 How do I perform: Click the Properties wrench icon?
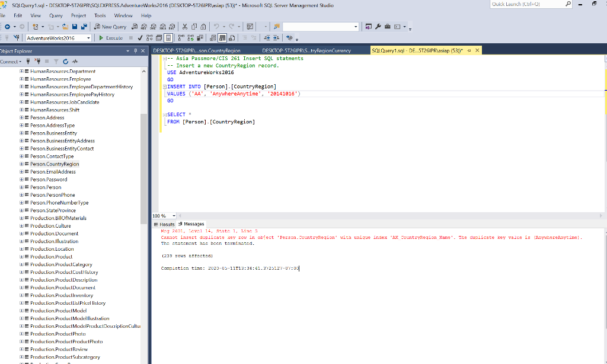pyautogui.click(x=378, y=27)
